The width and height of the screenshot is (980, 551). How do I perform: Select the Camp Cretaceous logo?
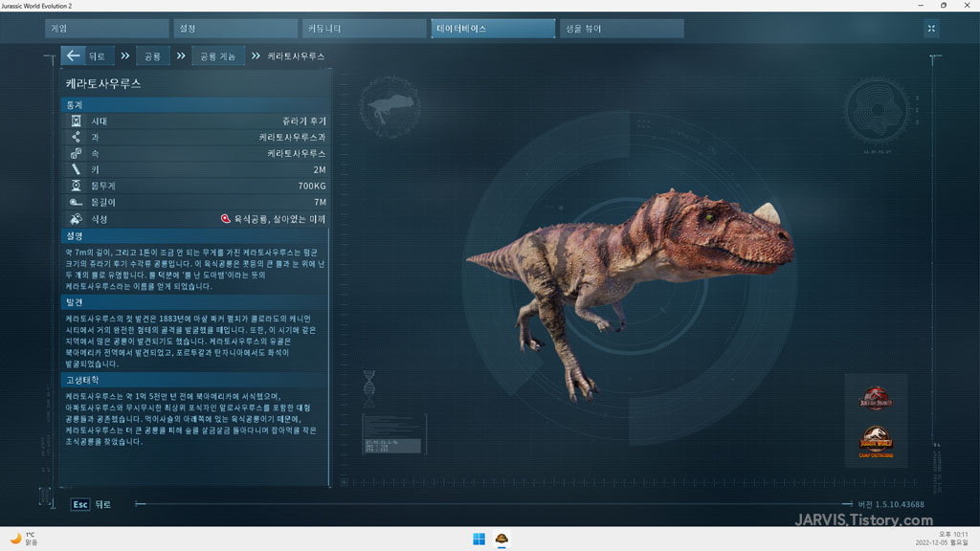tap(876, 442)
